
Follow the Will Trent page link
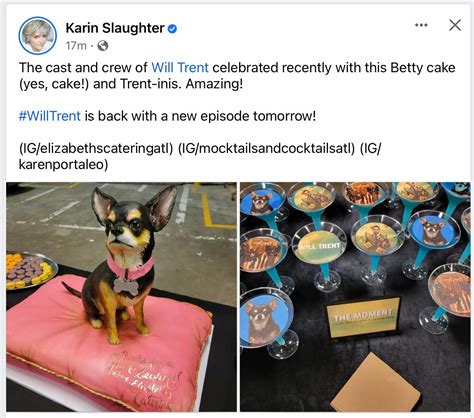point(180,68)
